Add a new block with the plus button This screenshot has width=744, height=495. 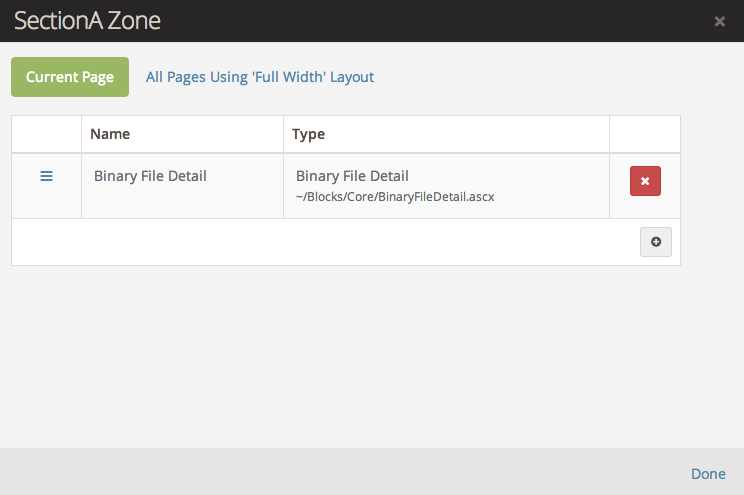(x=656, y=242)
